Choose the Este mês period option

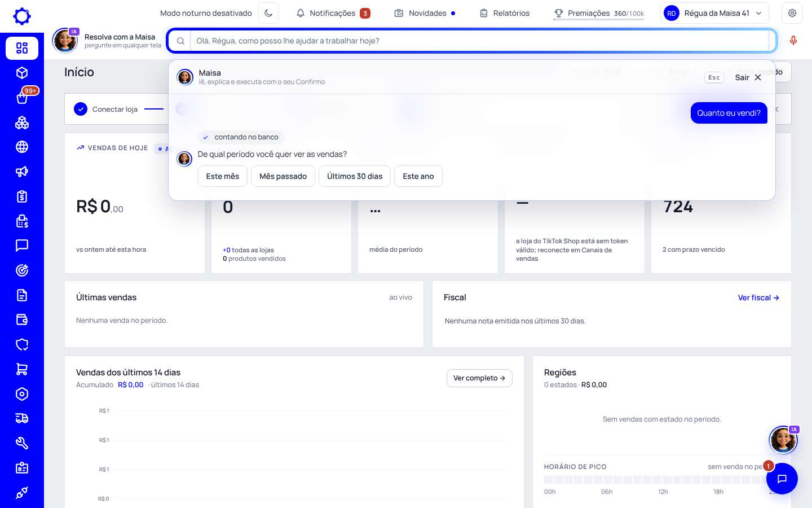[x=223, y=176]
